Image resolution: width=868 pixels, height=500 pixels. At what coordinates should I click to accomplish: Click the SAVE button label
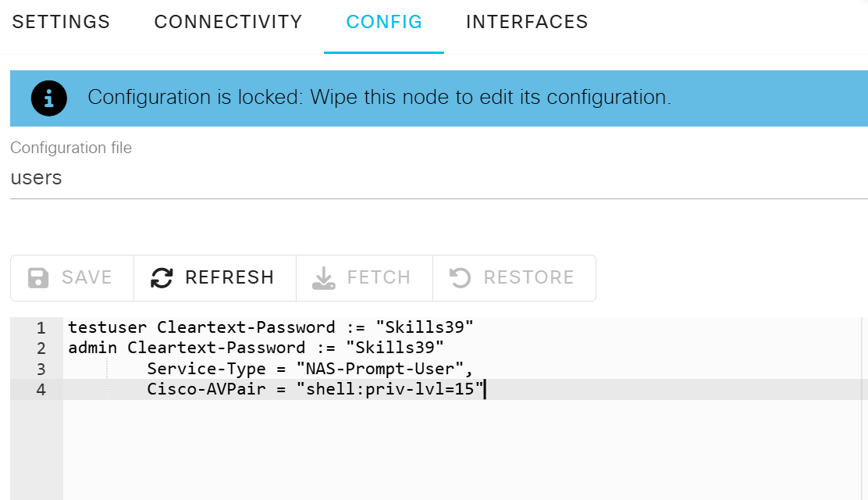[x=87, y=277]
